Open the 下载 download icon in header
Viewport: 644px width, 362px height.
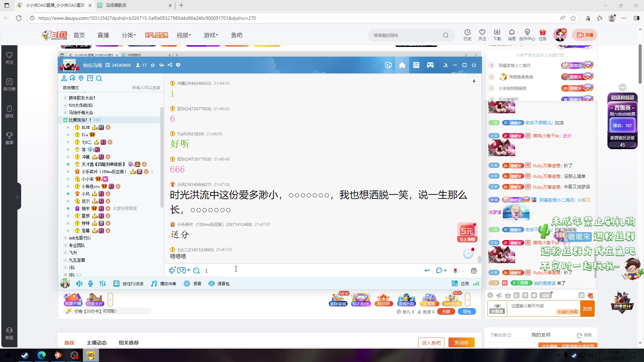pyautogui.click(x=497, y=35)
